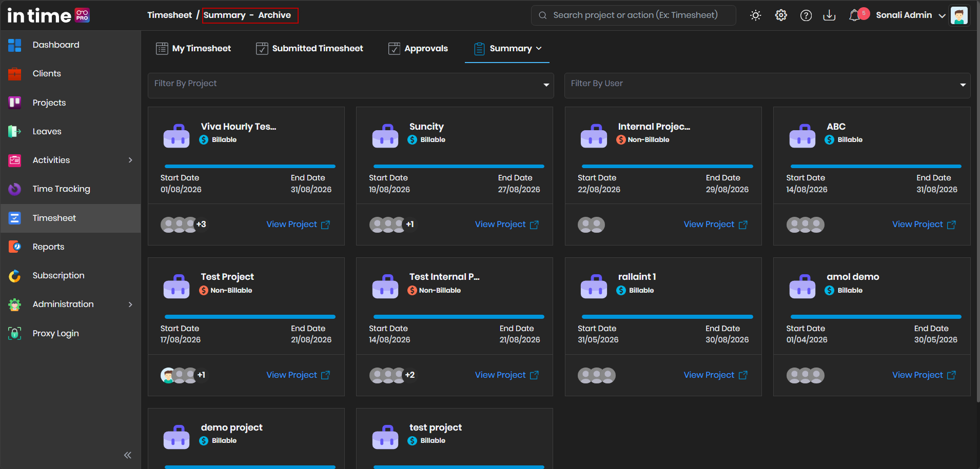Open the settings gear icon
Screen dimensions: 980x469
click(x=781, y=15)
